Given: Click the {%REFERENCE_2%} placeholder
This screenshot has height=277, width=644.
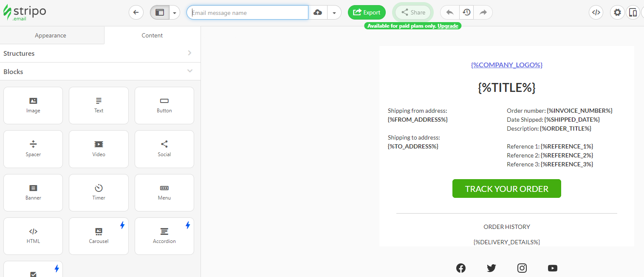Looking at the screenshot, I should (567, 155).
